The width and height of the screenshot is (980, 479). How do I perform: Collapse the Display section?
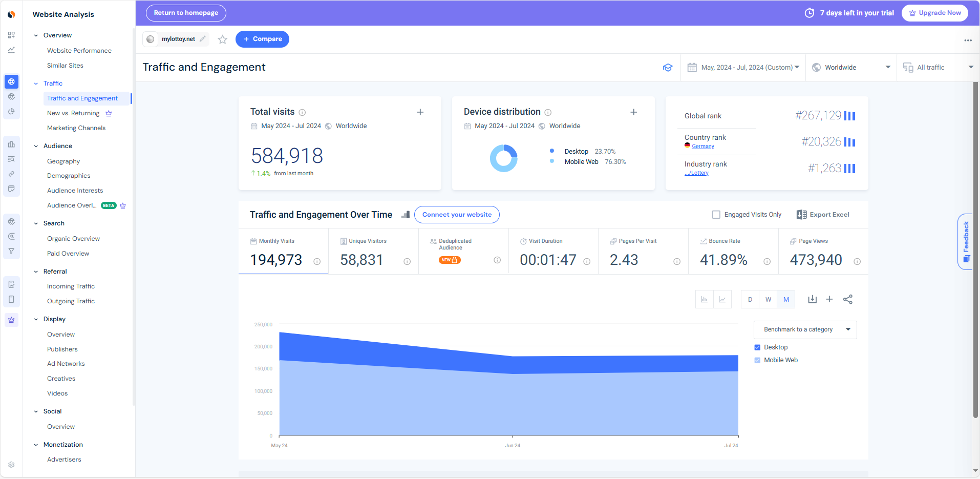click(x=36, y=319)
